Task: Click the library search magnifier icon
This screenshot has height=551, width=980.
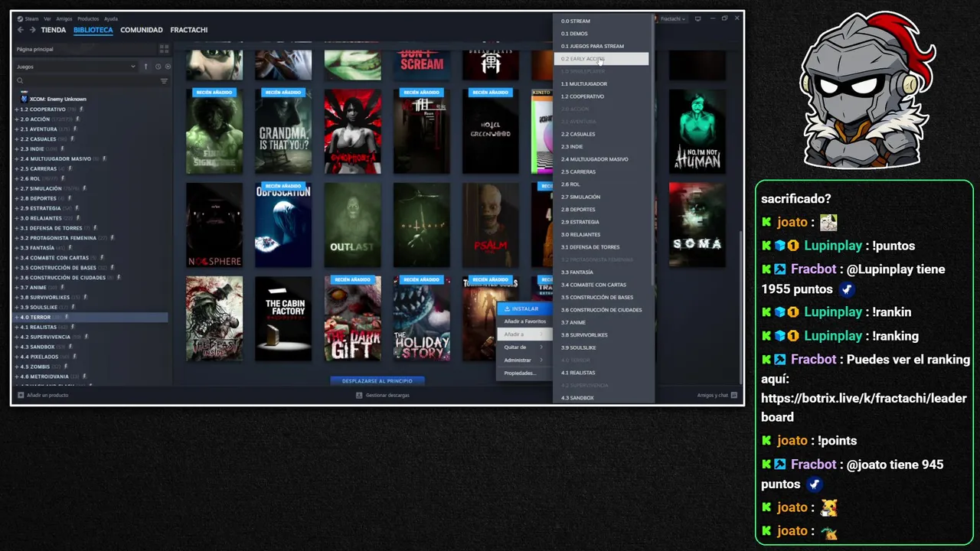Action: point(20,80)
